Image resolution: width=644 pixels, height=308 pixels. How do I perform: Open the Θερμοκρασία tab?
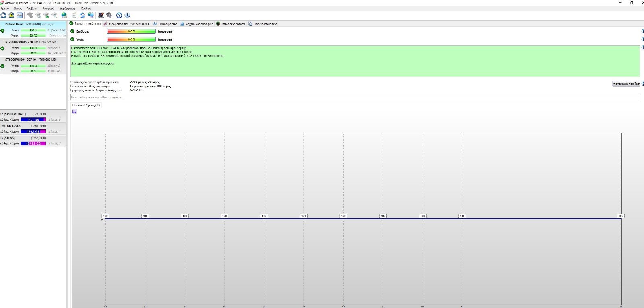pyautogui.click(x=116, y=24)
